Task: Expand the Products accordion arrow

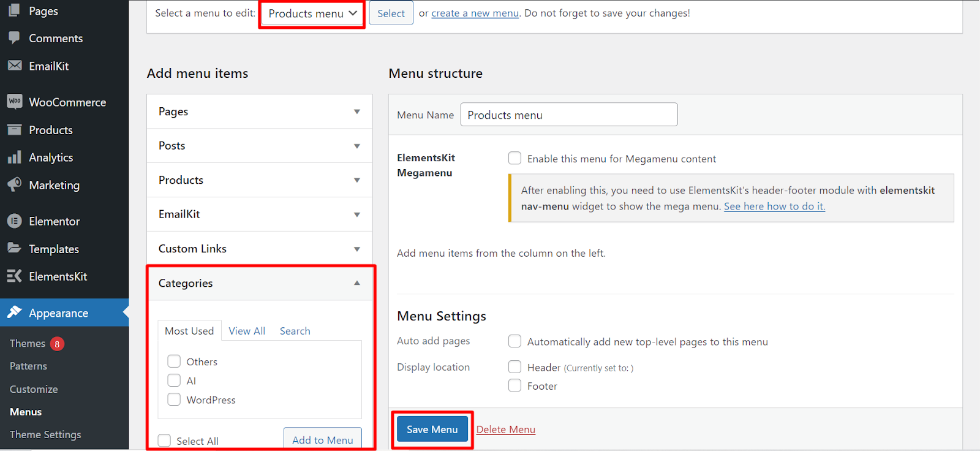Action: tap(356, 180)
